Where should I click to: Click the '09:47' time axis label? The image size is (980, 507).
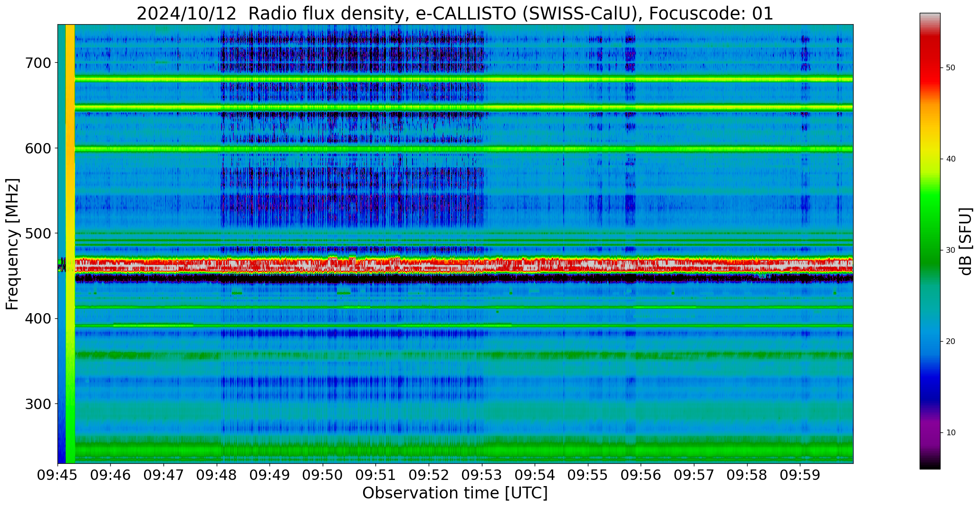point(164,475)
